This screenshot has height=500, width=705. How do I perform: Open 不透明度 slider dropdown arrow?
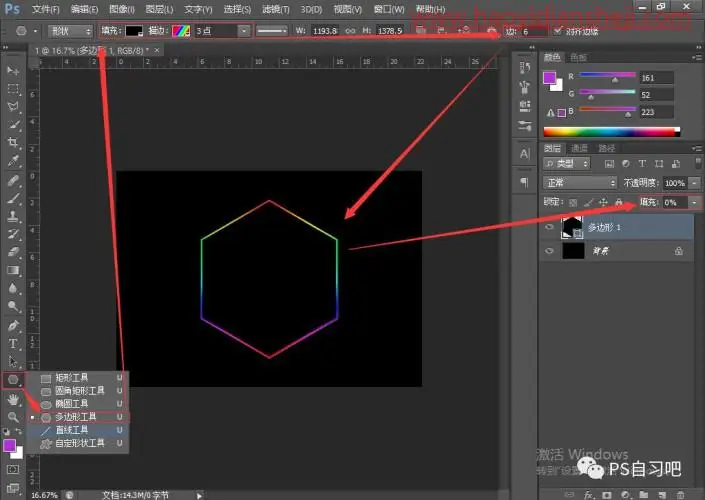[x=695, y=183]
